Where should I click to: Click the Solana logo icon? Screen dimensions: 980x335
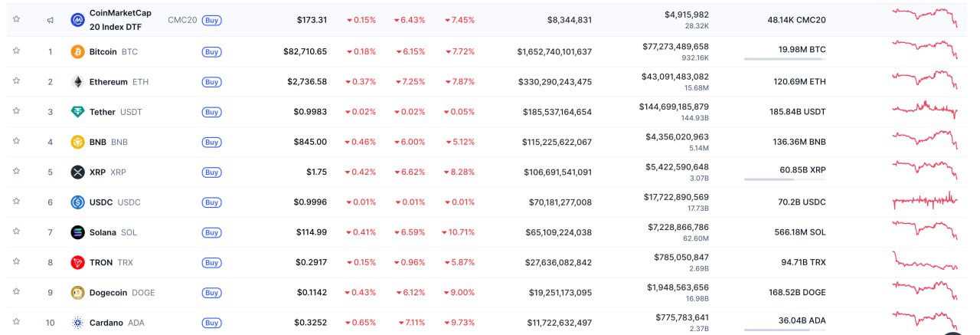(x=77, y=232)
